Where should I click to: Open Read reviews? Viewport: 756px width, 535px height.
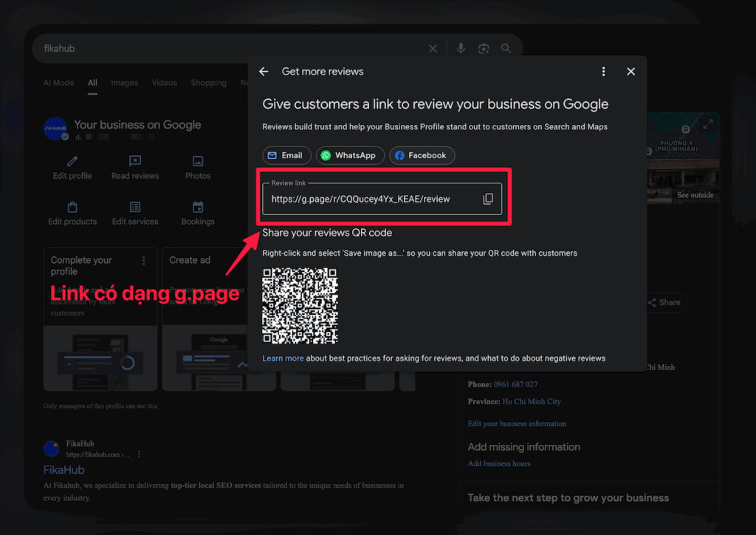click(x=135, y=168)
